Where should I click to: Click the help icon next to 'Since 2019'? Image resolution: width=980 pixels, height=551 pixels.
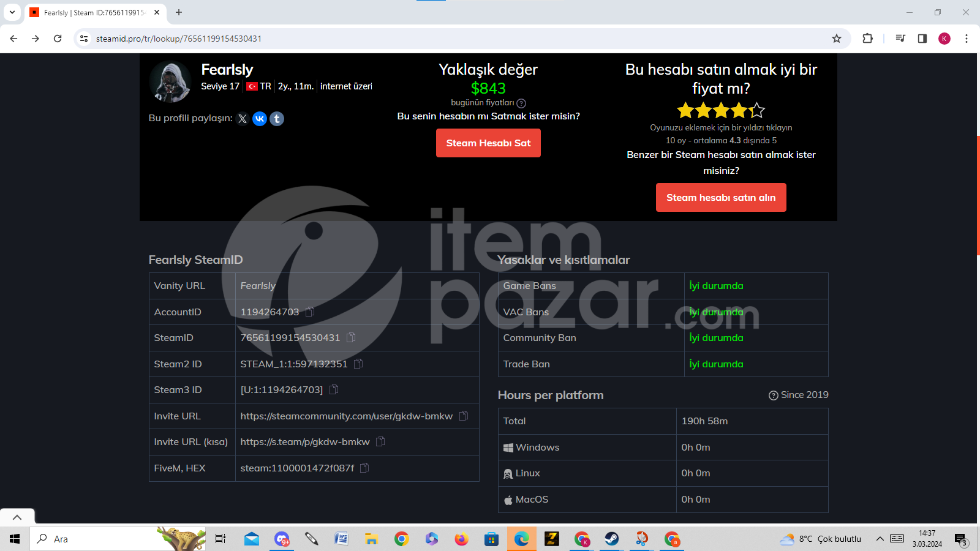coord(774,395)
